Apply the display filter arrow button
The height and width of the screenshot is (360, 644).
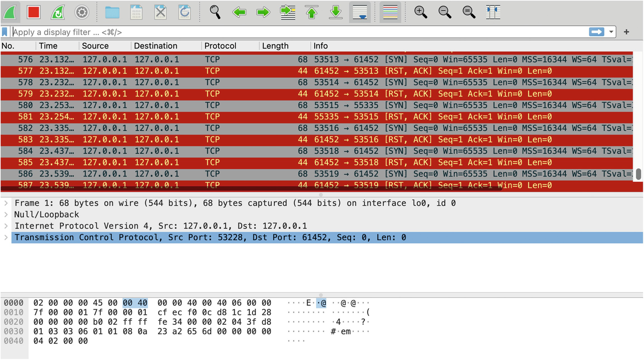[597, 32]
